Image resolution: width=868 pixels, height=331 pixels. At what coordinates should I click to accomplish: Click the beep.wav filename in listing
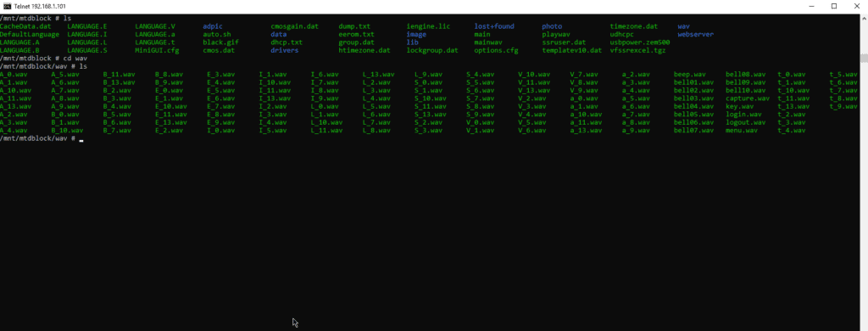(x=689, y=75)
